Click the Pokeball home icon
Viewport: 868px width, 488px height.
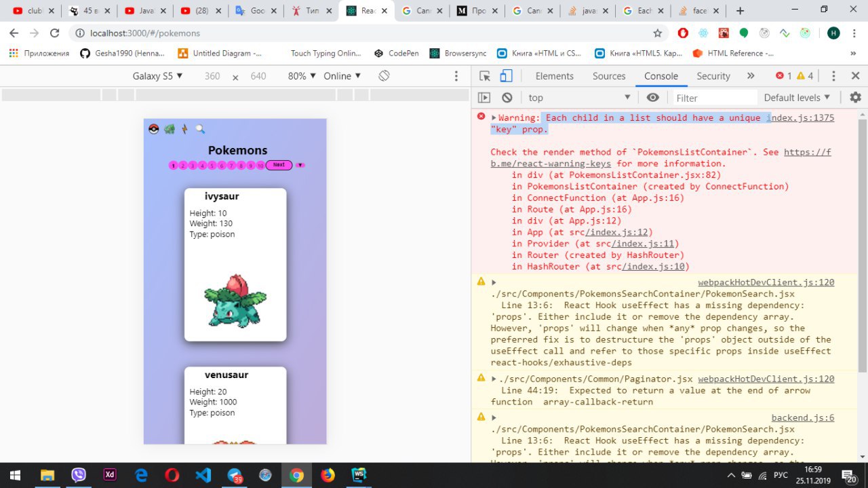[153, 129]
